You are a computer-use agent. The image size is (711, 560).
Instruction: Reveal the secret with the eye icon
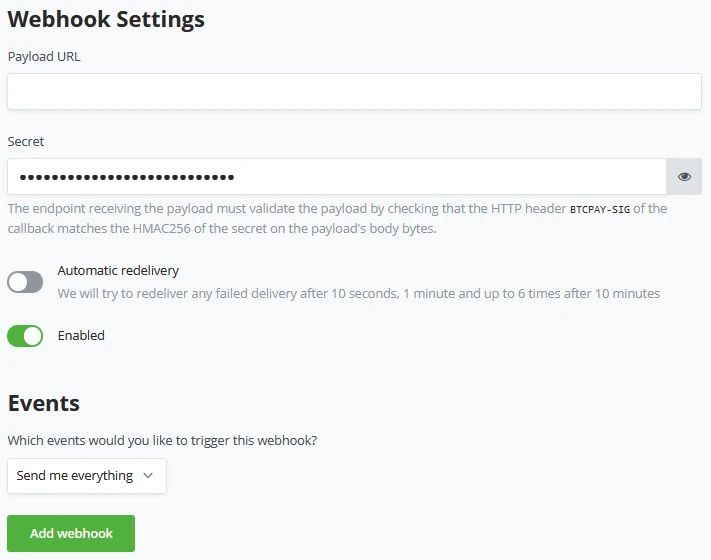684,177
